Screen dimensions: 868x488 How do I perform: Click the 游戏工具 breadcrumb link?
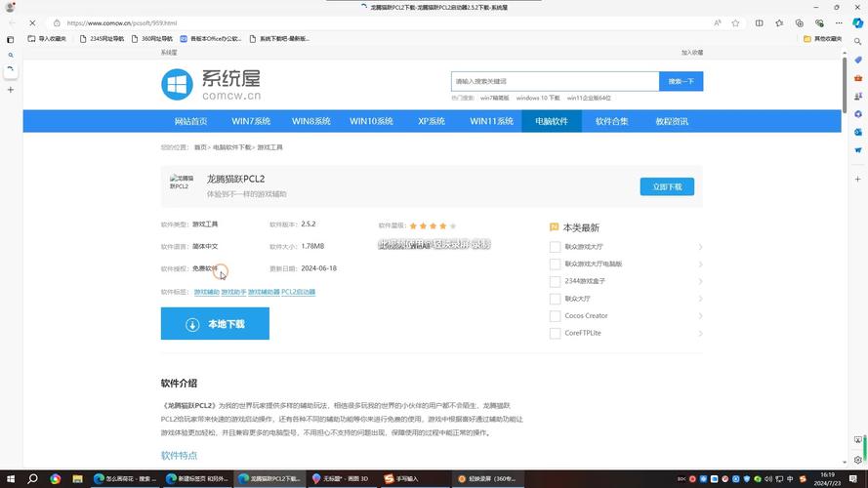pos(269,147)
